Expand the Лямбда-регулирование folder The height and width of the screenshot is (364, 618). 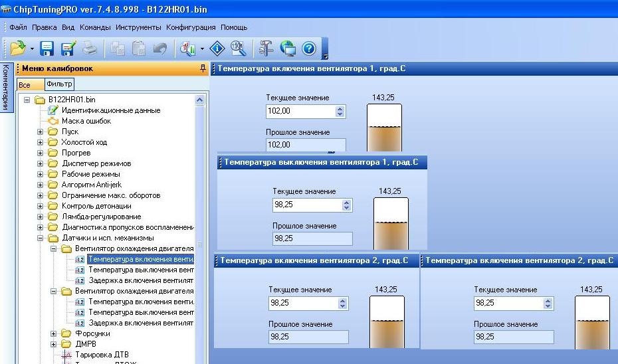40,217
